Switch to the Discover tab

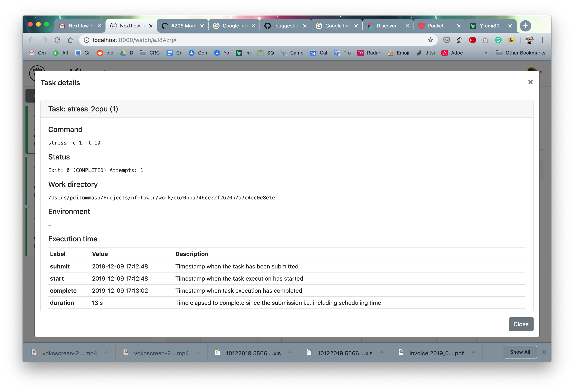point(387,26)
